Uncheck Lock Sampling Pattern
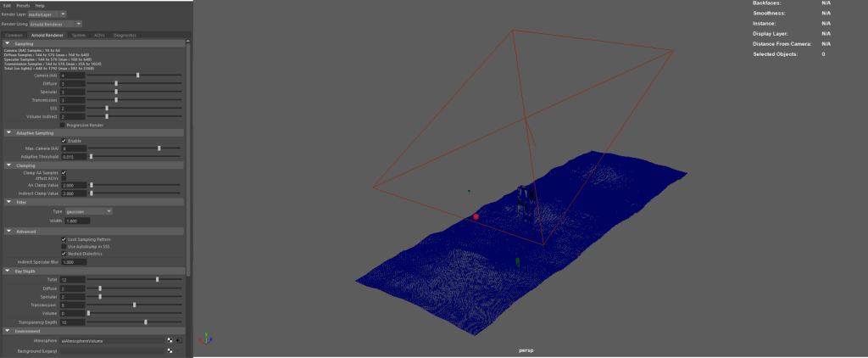Screen dimensions: 868x358 pyautogui.click(x=64, y=239)
